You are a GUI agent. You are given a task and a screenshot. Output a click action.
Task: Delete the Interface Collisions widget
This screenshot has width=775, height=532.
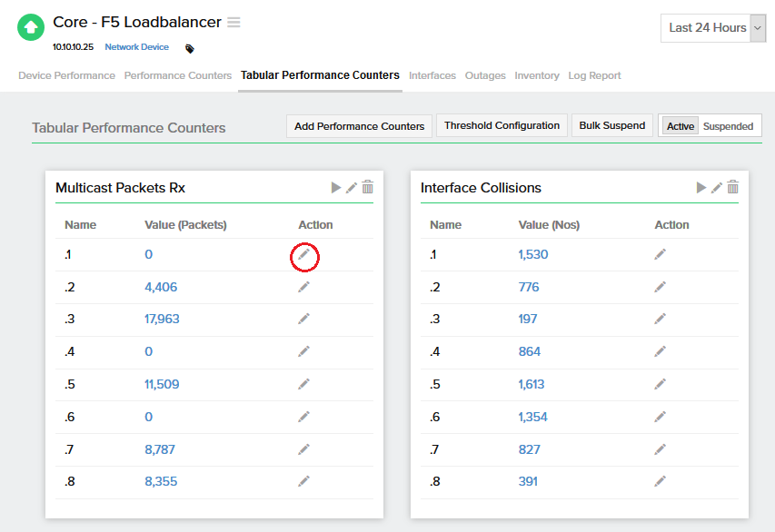(733, 187)
